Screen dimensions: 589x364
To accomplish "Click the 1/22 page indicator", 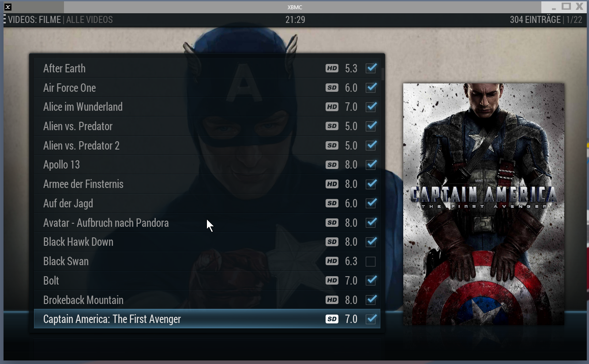I will click(x=574, y=20).
